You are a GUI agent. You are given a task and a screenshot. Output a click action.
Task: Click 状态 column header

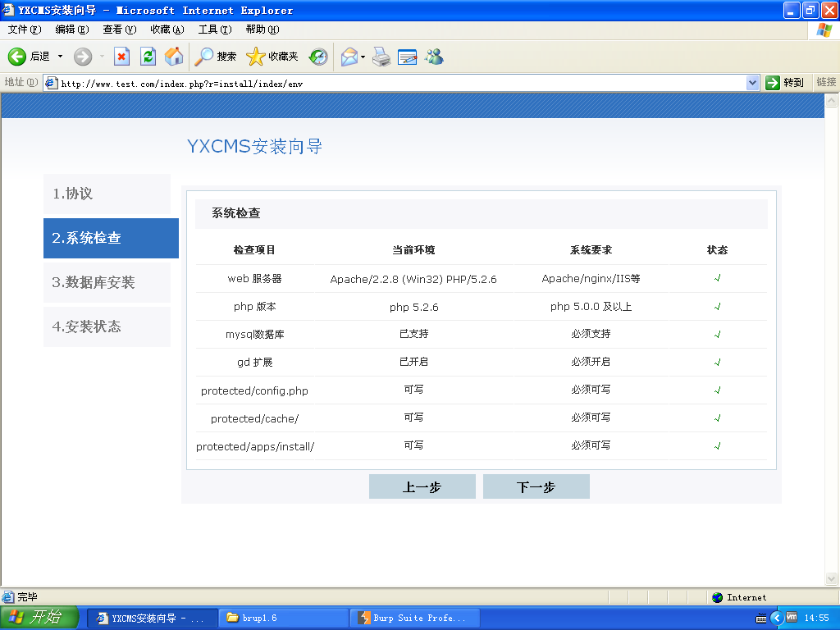(717, 250)
